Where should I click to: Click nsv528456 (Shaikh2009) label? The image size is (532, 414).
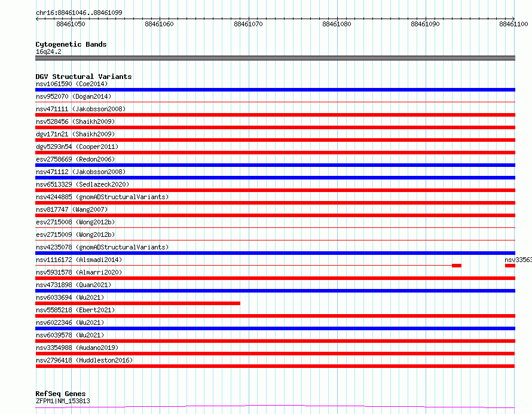(x=75, y=121)
